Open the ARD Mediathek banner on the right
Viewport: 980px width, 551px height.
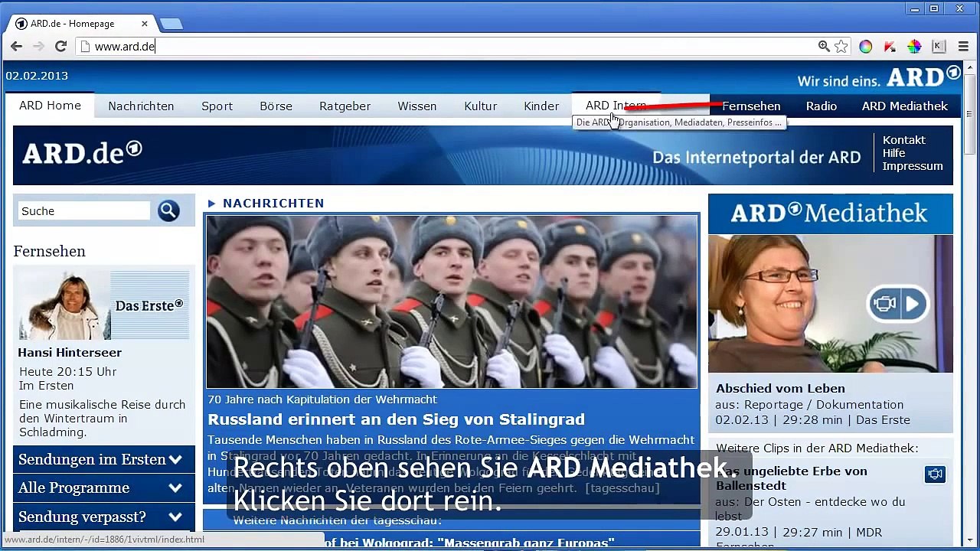click(x=830, y=214)
